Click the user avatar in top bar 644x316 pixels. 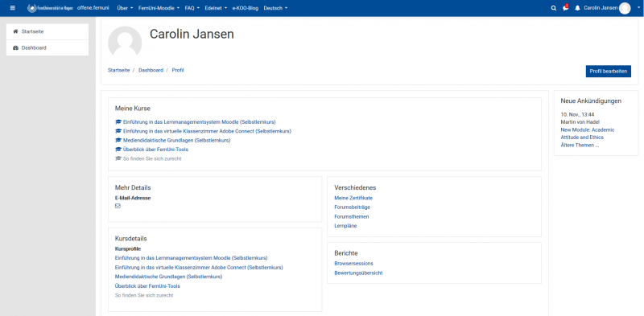(x=625, y=8)
